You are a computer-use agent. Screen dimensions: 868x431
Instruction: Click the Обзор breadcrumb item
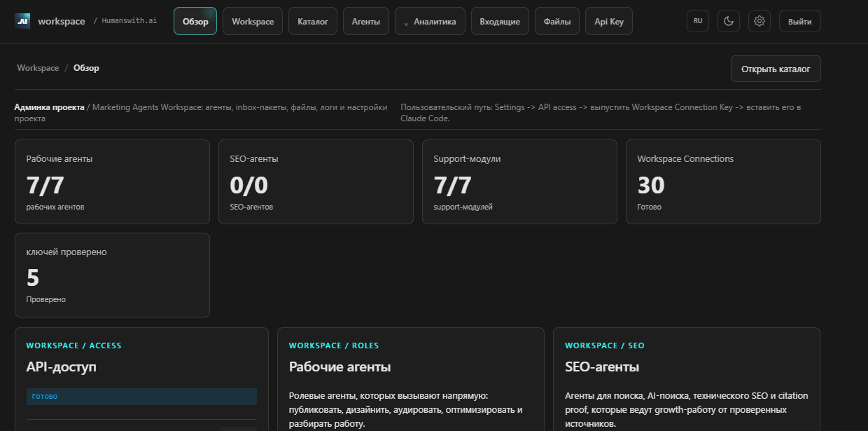(x=86, y=68)
